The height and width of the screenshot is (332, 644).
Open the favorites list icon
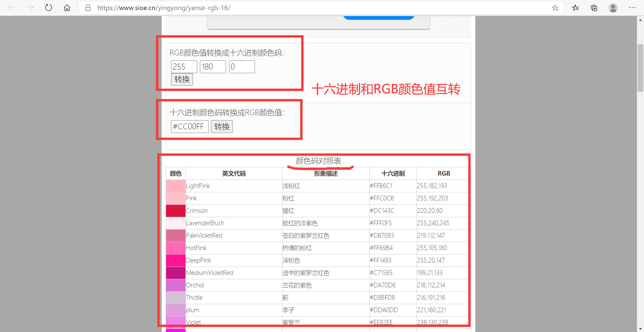tap(576, 8)
